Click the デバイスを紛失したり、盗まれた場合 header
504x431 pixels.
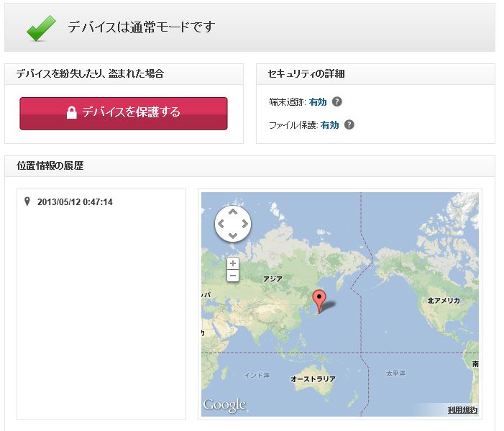(90, 73)
